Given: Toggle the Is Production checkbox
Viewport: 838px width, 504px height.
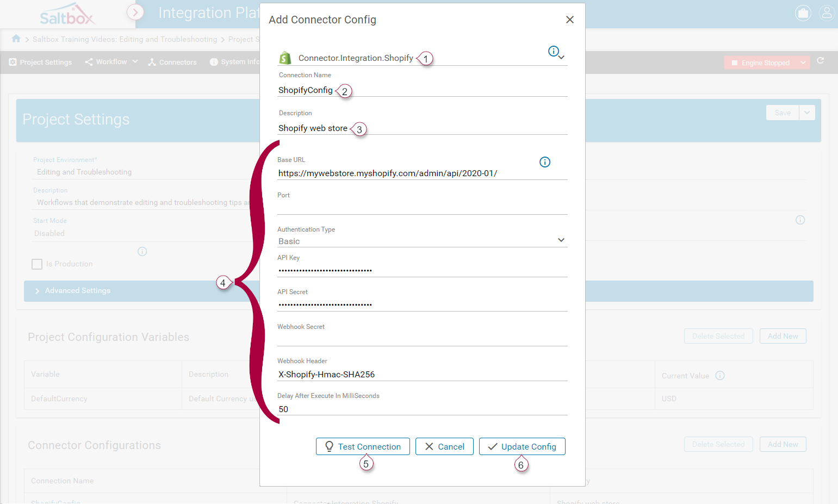Looking at the screenshot, I should (37, 264).
